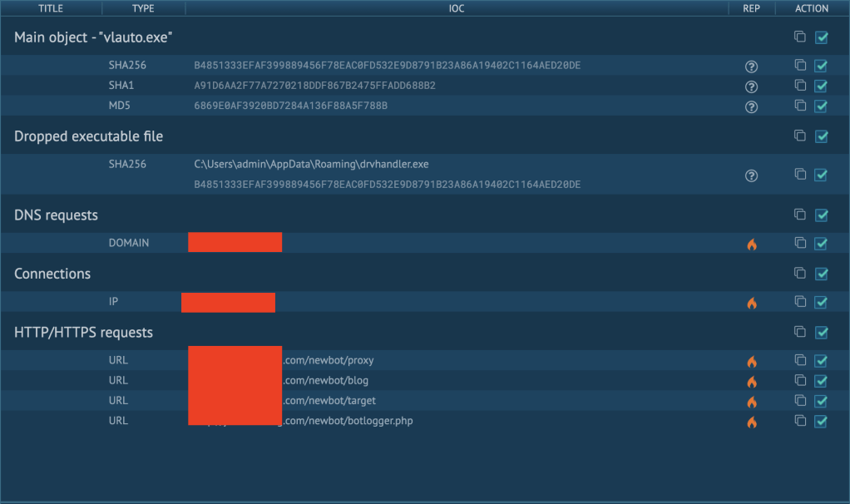Click the REP column header
Image resolution: width=850 pixels, height=504 pixels.
(x=751, y=8)
